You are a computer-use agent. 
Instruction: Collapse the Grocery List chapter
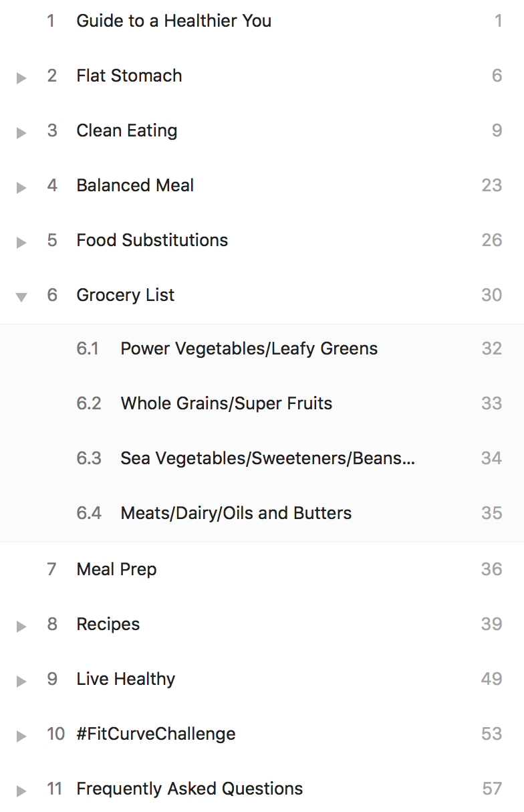pos(21,298)
